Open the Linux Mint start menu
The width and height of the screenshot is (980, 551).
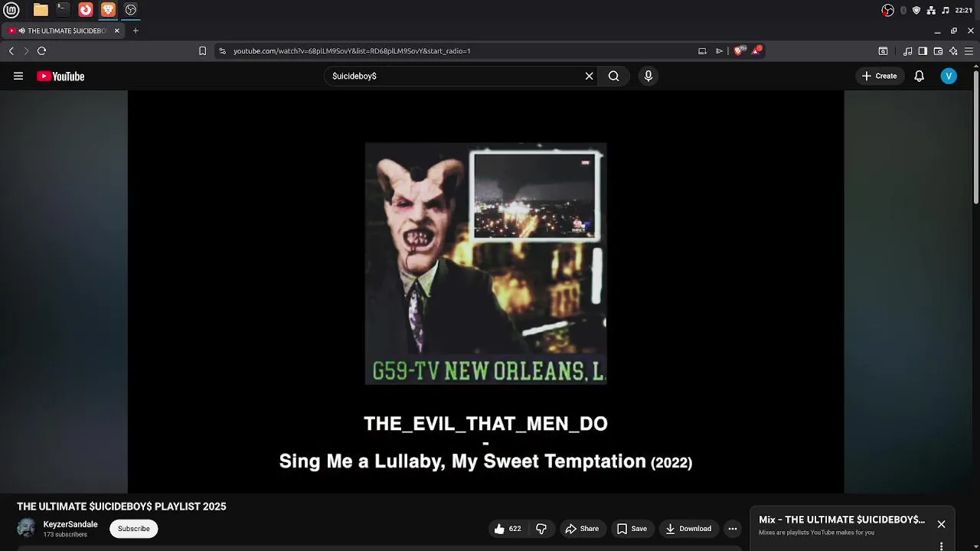click(x=11, y=10)
